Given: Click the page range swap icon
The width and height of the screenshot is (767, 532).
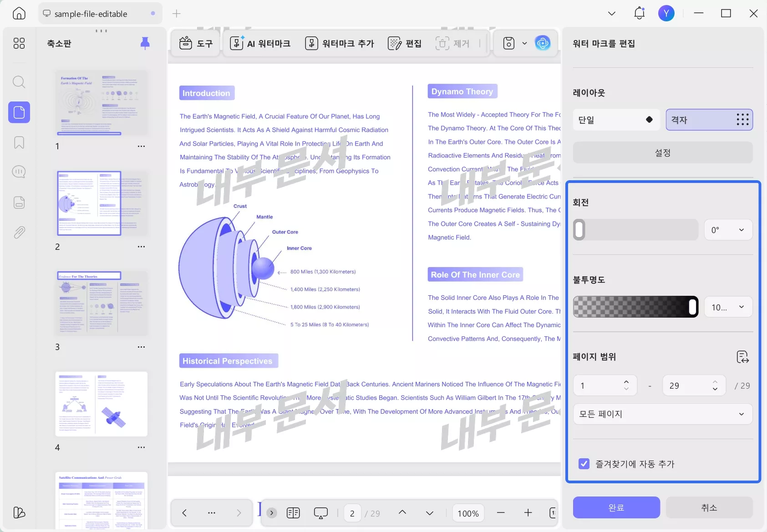Looking at the screenshot, I should 742,357.
